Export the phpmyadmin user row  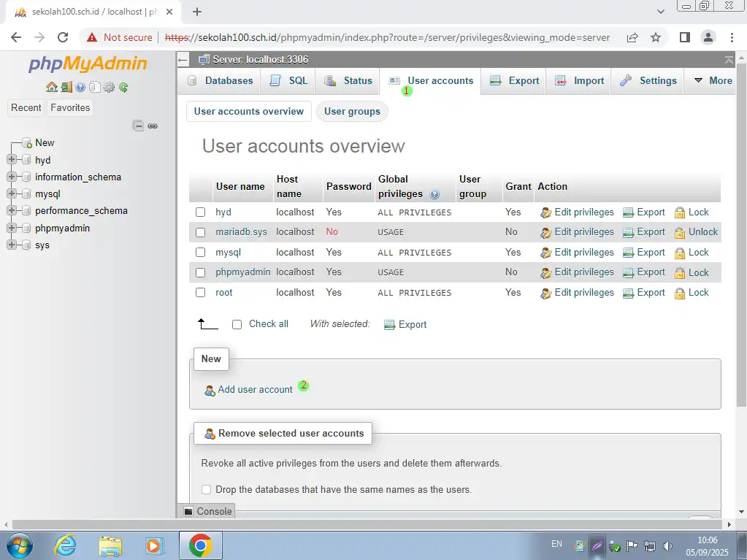[x=644, y=272]
